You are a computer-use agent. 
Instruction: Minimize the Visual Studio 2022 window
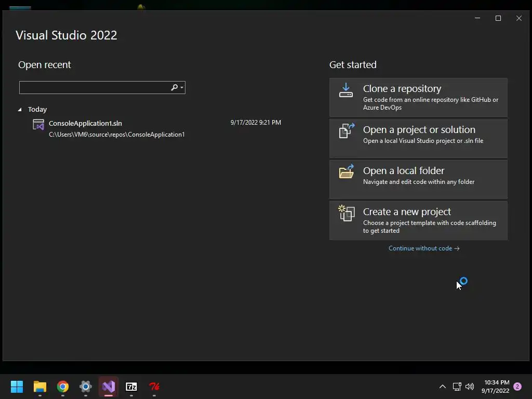(x=477, y=18)
